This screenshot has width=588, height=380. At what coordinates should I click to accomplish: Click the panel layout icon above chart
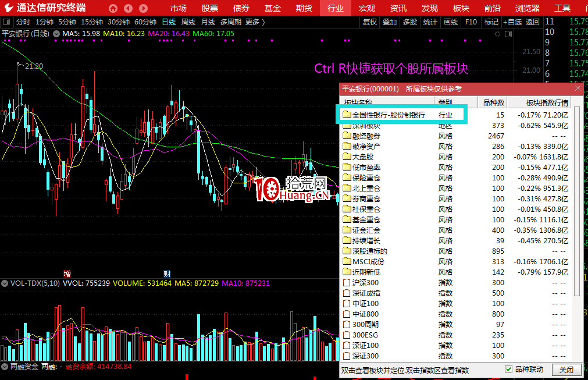[x=508, y=34]
